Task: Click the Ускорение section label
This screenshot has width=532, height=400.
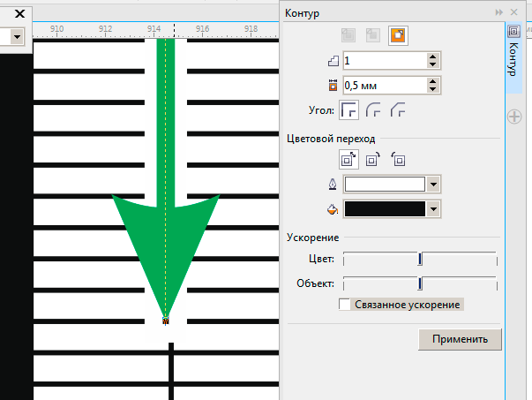Action: pyautogui.click(x=312, y=238)
